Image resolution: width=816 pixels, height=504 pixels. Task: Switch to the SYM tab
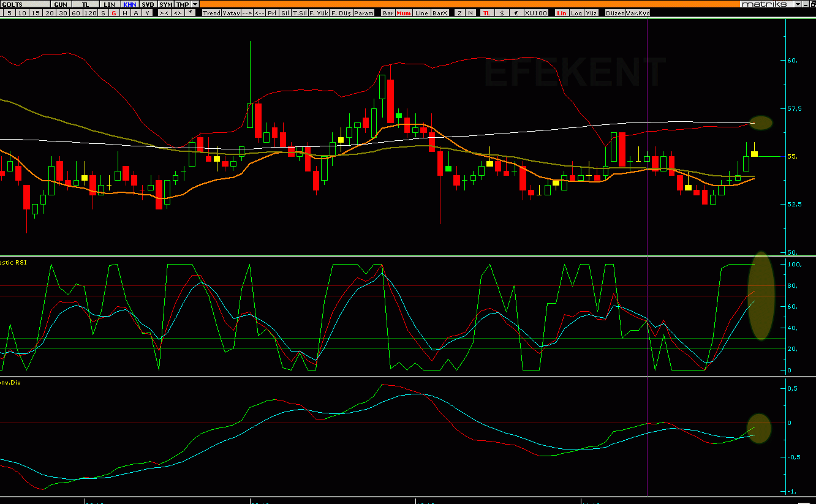click(x=166, y=4)
